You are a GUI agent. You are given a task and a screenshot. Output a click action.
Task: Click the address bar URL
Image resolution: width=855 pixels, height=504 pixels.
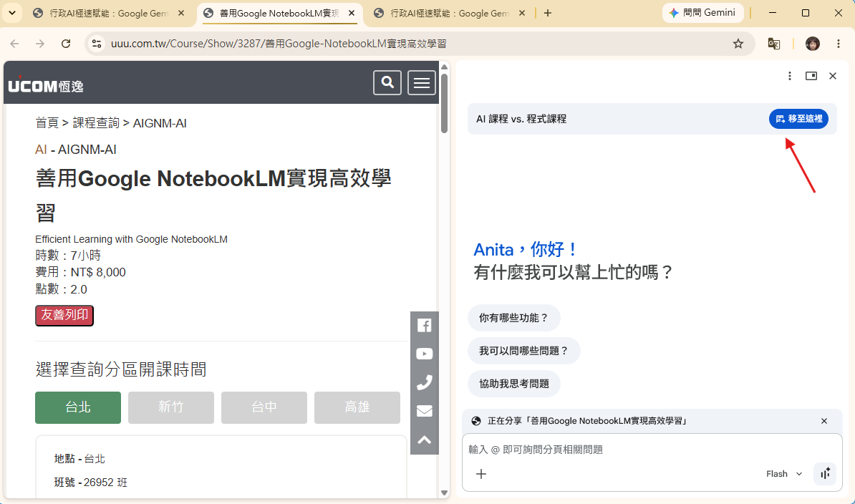coord(278,44)
